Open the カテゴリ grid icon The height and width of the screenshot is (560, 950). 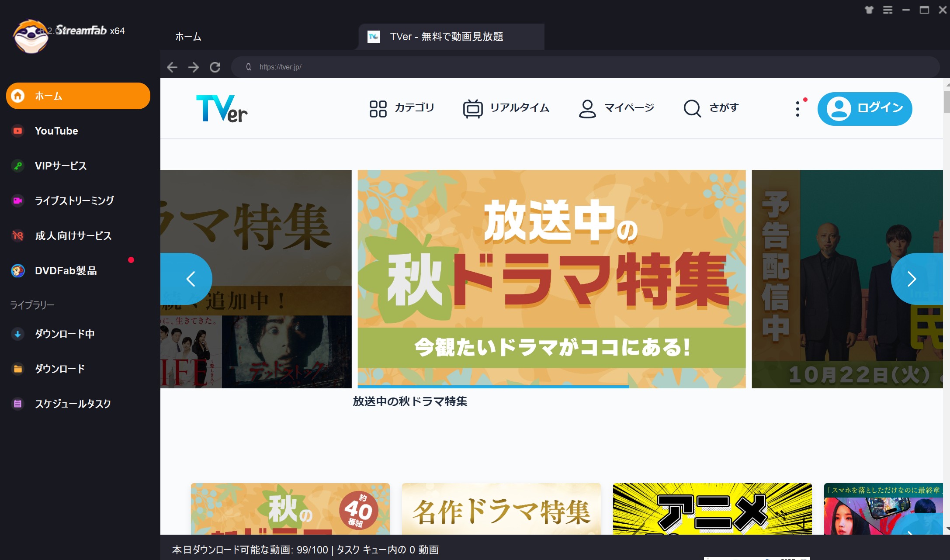point(378,109)
